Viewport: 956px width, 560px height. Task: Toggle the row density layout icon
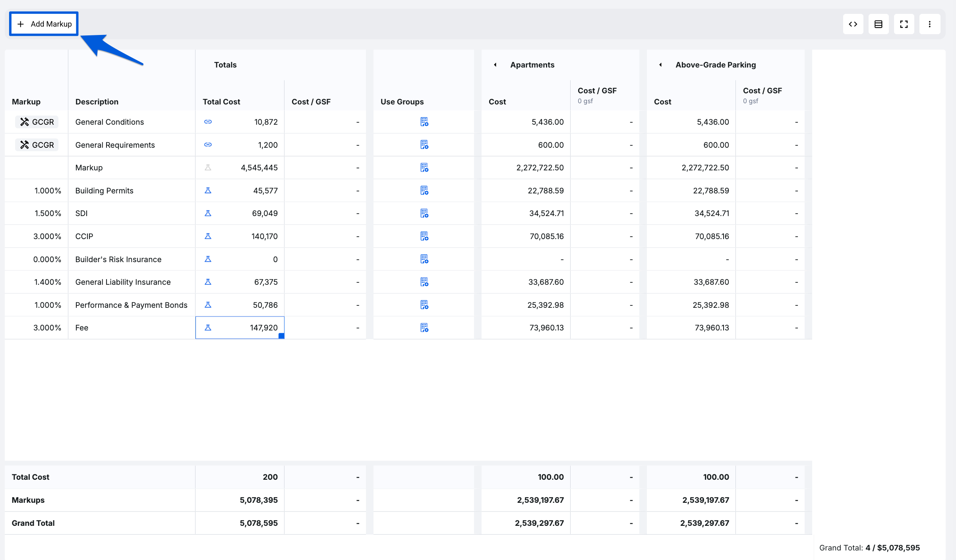click(879, 24)
